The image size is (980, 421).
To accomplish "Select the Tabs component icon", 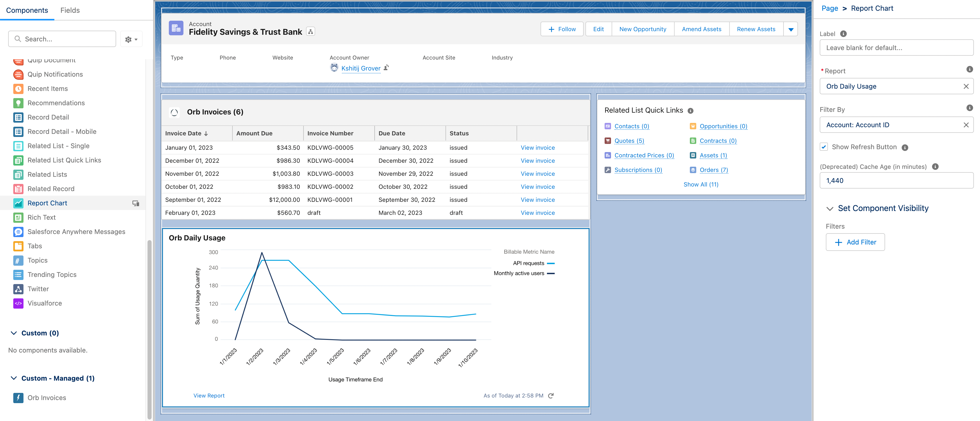I will coord(18,246).
